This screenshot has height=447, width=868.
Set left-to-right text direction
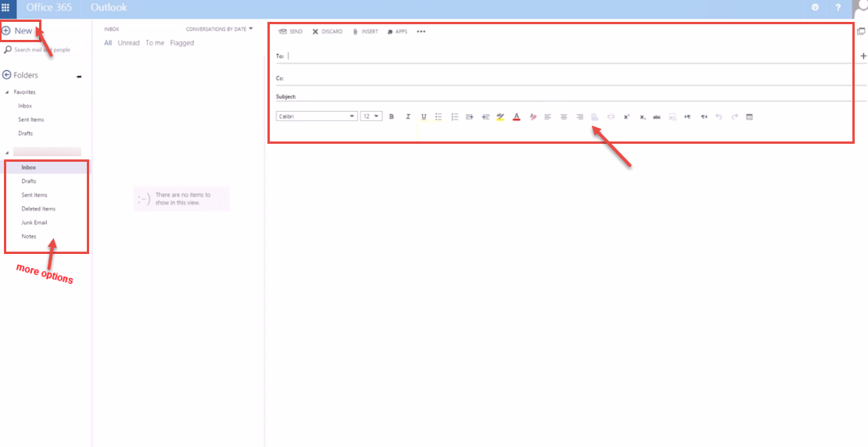(x=687, y=116)
